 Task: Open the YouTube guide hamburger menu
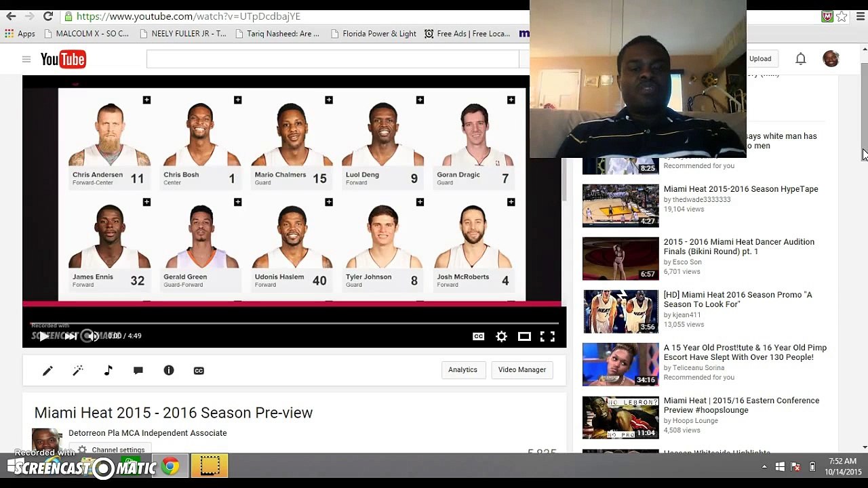(x=26, y=60)
